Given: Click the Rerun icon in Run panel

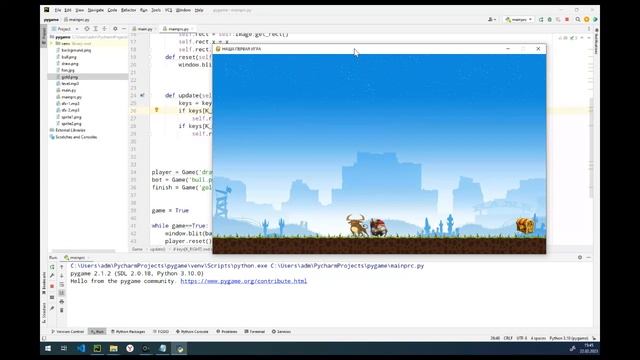Looking at the screenshot, I should (x=52, y=267).
